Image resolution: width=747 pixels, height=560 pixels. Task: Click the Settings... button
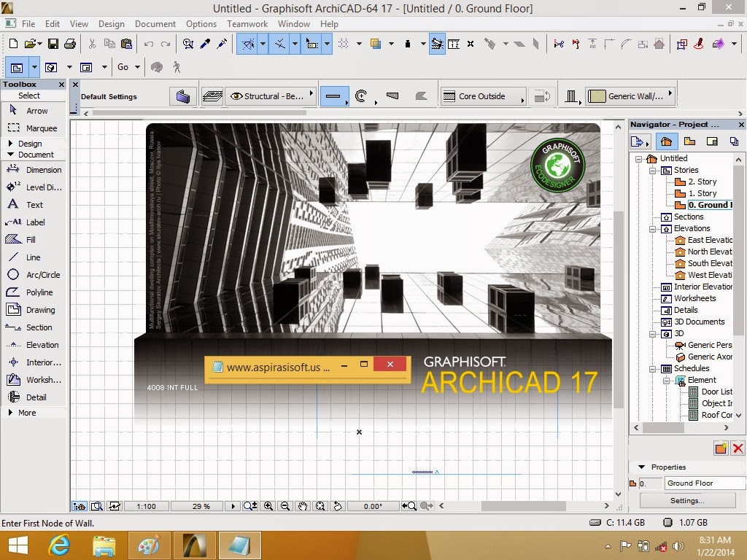687,500
